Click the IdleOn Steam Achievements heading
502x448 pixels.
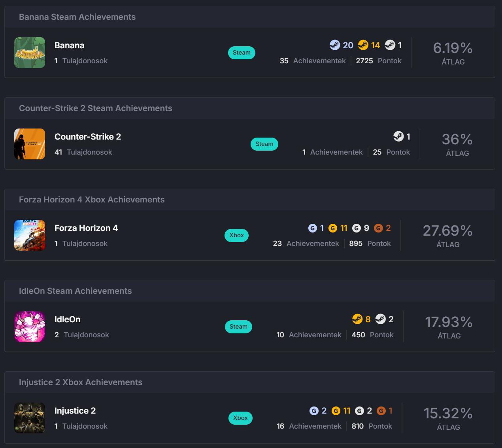tap(75, 291)
